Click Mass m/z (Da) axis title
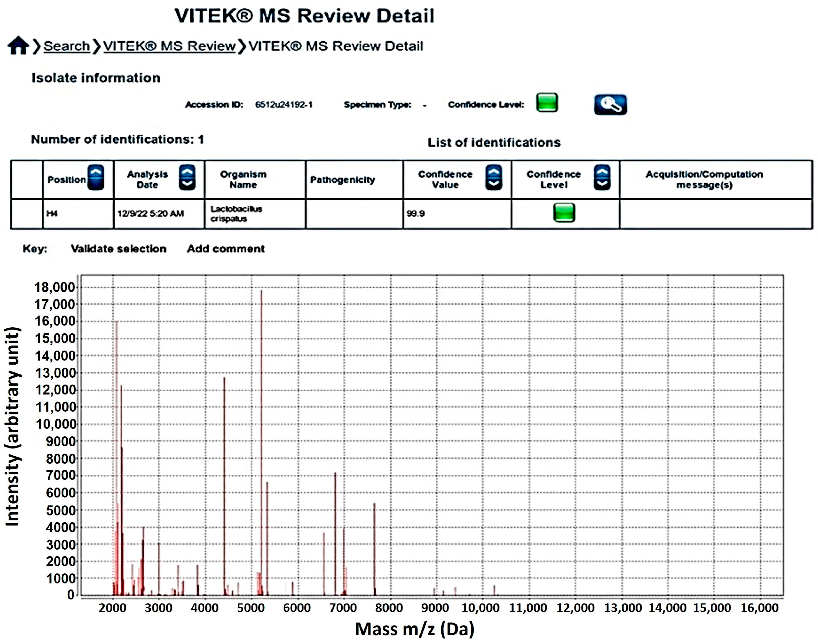Screen dimensions: 818x644 415,629
